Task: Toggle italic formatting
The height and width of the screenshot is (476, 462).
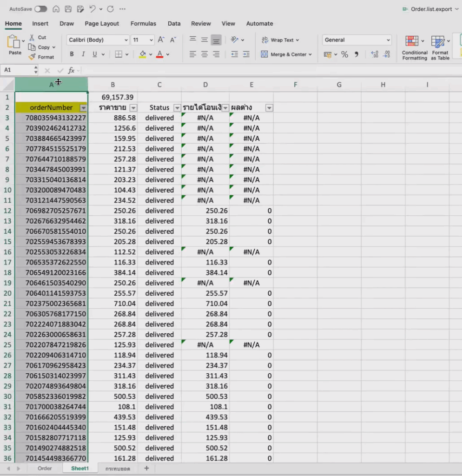Action: pyautogui.click(x=83, y=54)
